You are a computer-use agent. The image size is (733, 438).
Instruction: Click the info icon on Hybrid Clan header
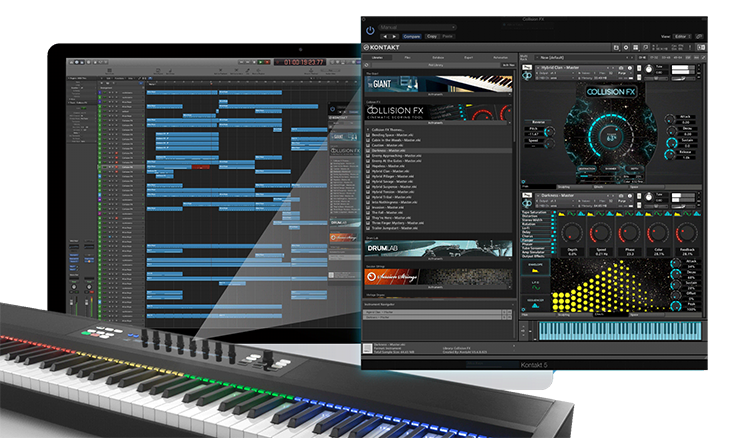(x=630, y=68)
